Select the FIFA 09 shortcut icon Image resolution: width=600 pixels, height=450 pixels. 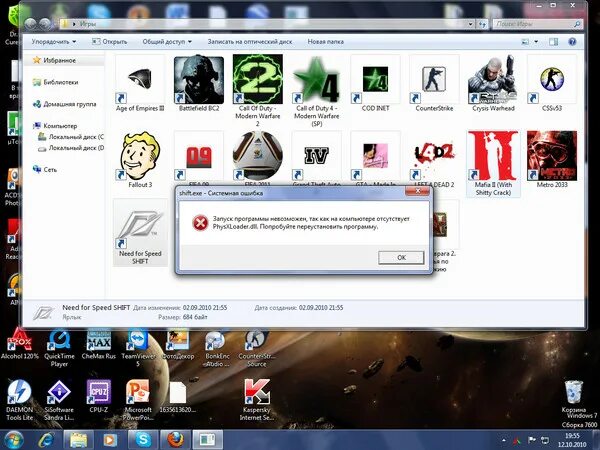[199, 157]
